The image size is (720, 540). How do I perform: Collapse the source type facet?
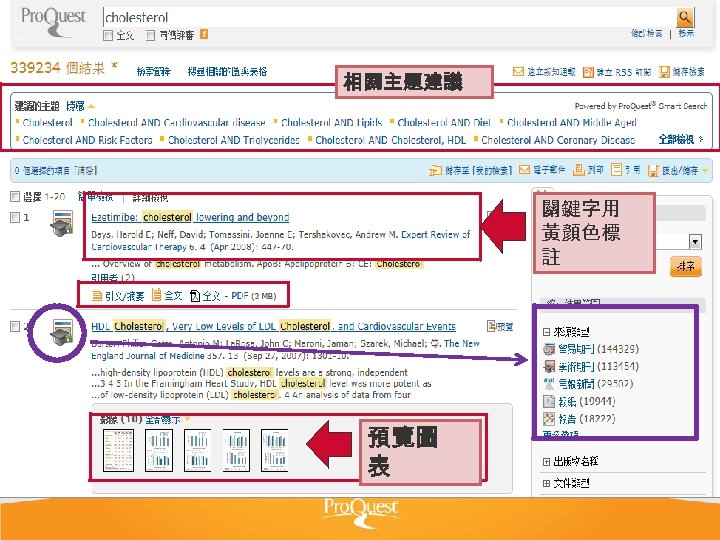click(x=546, y=332)
